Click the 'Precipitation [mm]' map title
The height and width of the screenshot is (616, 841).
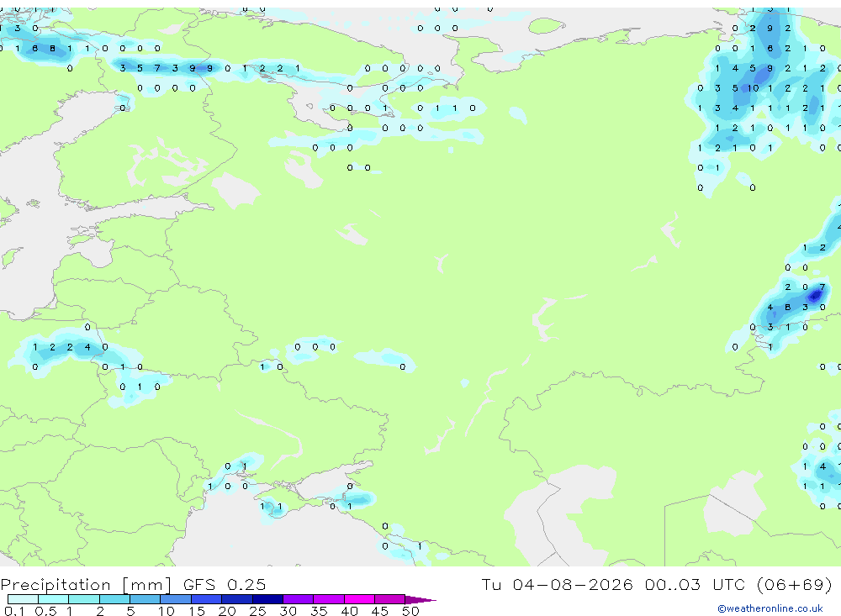point(86,584)
